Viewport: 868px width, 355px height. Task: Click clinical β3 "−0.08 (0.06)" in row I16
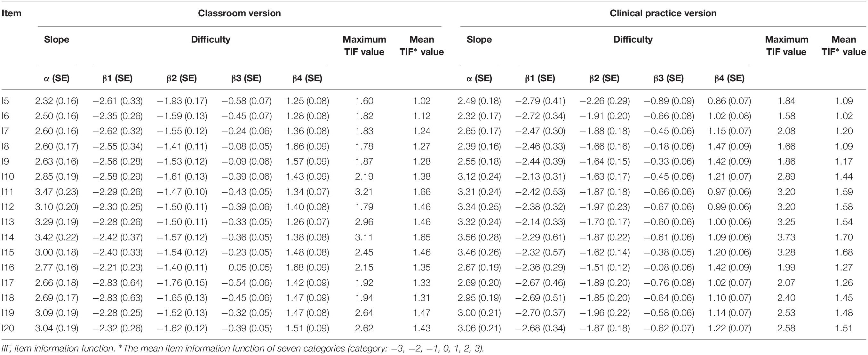pyautogui.click(x=669, y=267)
